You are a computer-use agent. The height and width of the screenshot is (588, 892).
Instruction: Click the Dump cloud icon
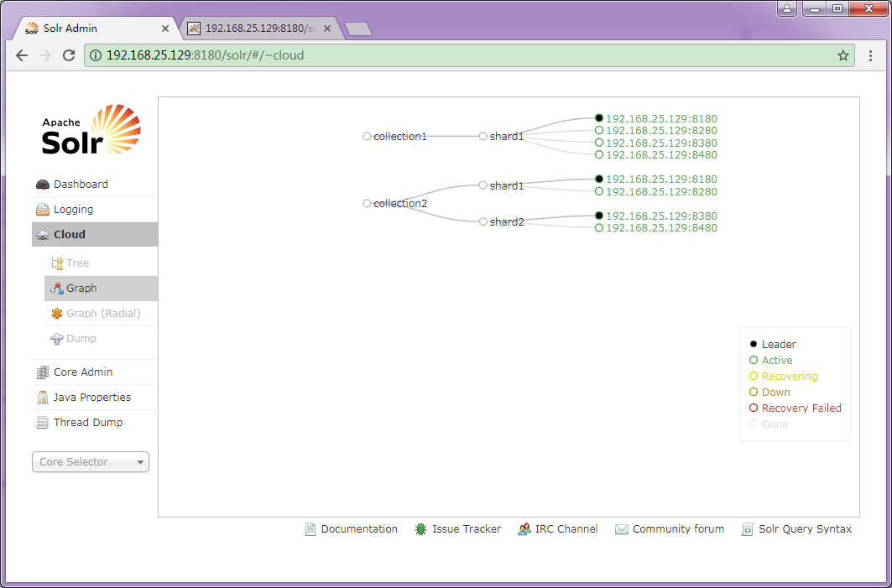(57, 339)
